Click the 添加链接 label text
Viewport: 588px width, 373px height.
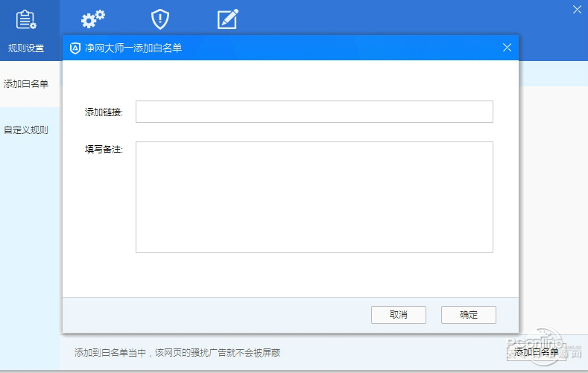pos(104,112)
